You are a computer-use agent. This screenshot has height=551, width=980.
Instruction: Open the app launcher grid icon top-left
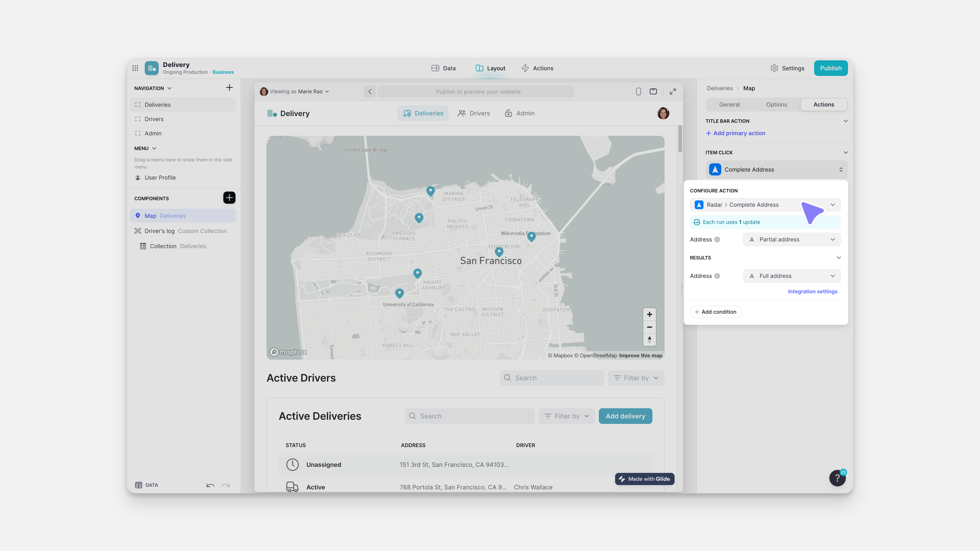[135, 68]
